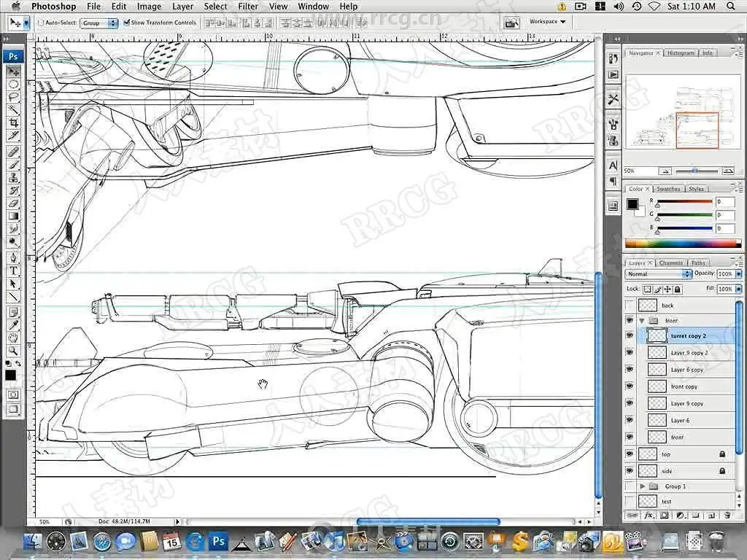This screenshot has height=560, width=747.
Task: Enable the Auto-Select checkbox
Action: (41, 23)
